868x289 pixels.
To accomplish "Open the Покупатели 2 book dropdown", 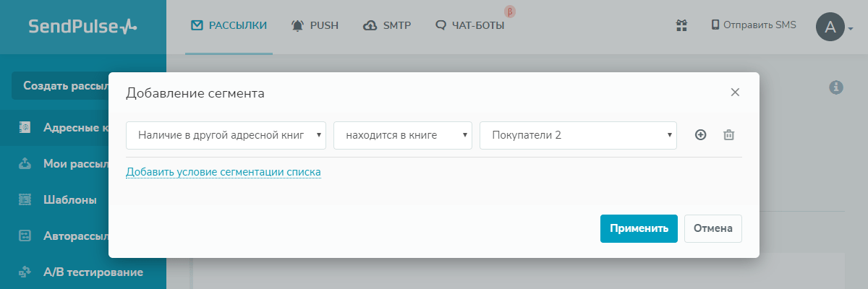I will tap(577, 135).
